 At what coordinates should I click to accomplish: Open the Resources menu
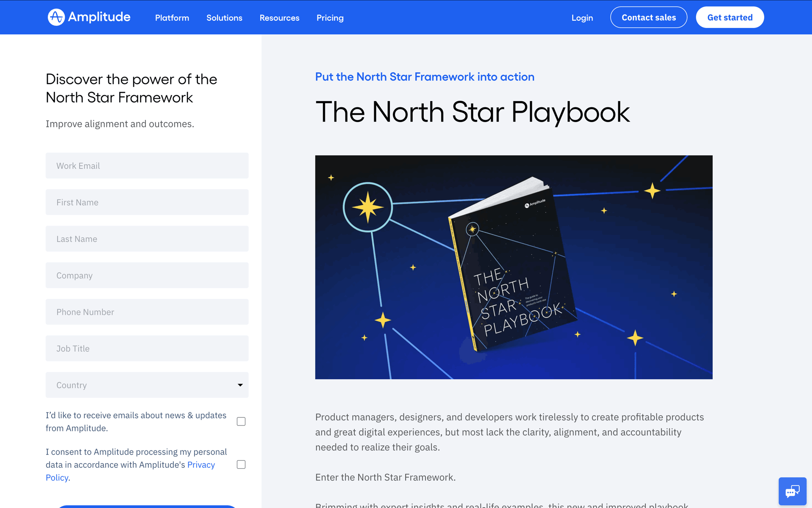(x=280, y=18)
